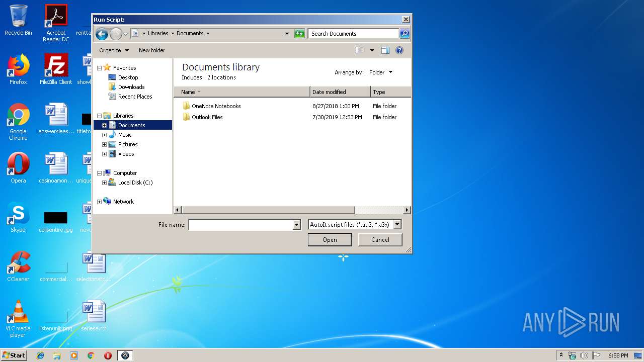Select Pictures in the navigation tree
The height and width of the screenshot is (362, 644).
pos(128,144)
